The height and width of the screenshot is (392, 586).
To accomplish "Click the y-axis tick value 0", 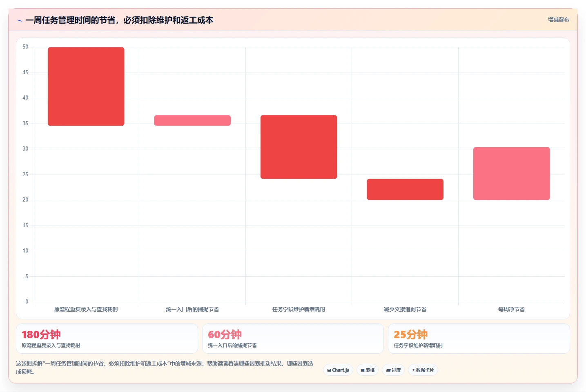I will tap(27, 302).
